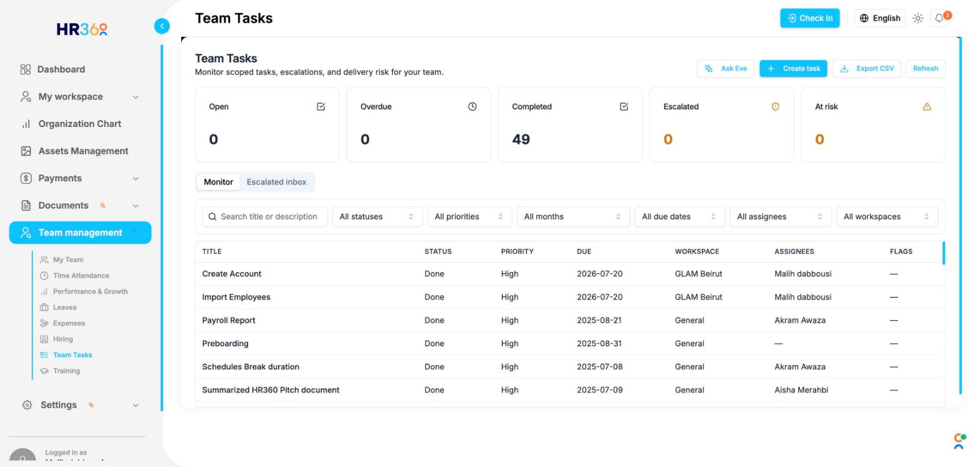
Task: Open the All statuses filter dropdown
Action: point(377,217)
